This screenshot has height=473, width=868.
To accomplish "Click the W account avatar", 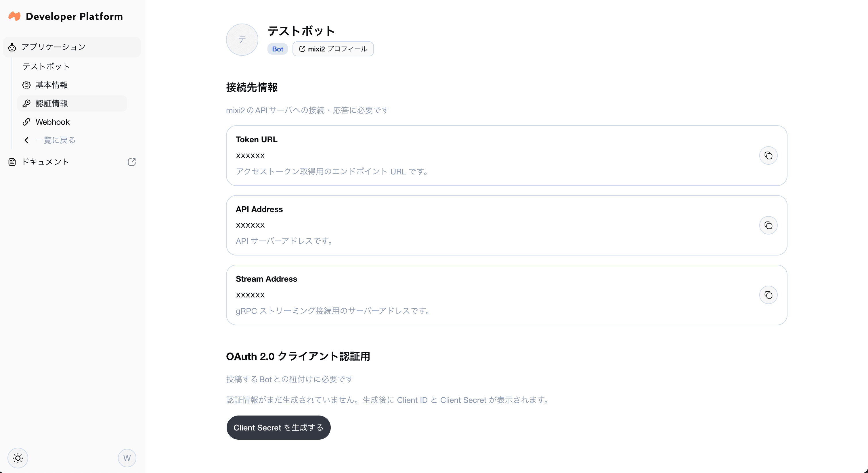I will point(127,458).
